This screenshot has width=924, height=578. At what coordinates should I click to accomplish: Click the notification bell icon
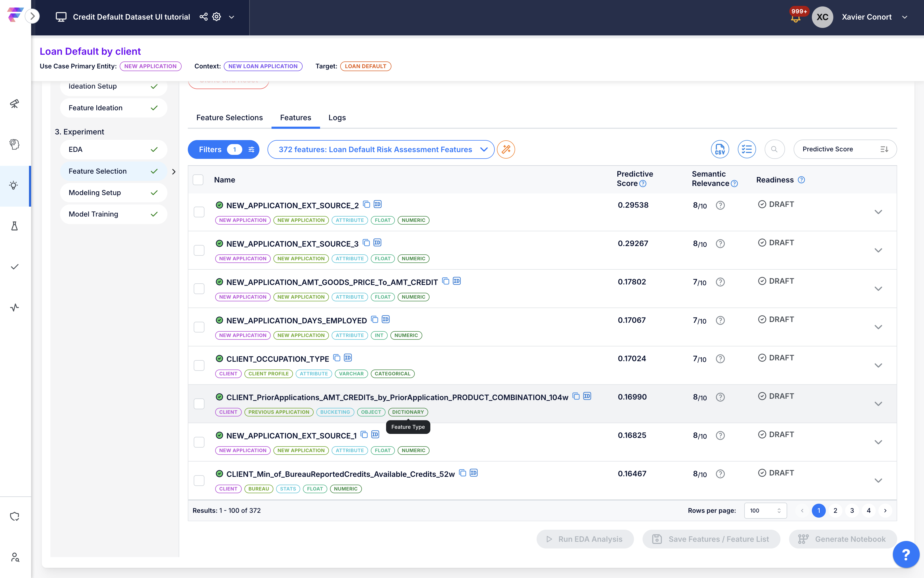pyautogui.click(x=795, y=18)
